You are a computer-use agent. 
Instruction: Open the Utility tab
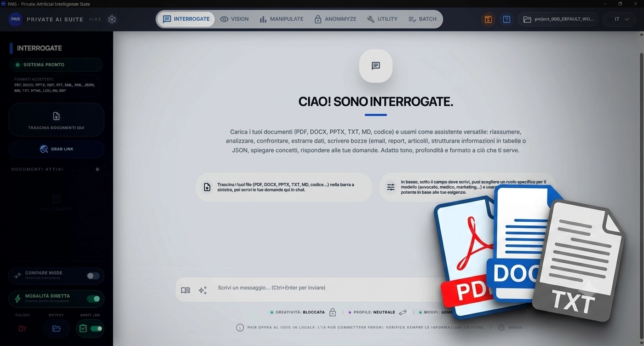click(382, 19)
